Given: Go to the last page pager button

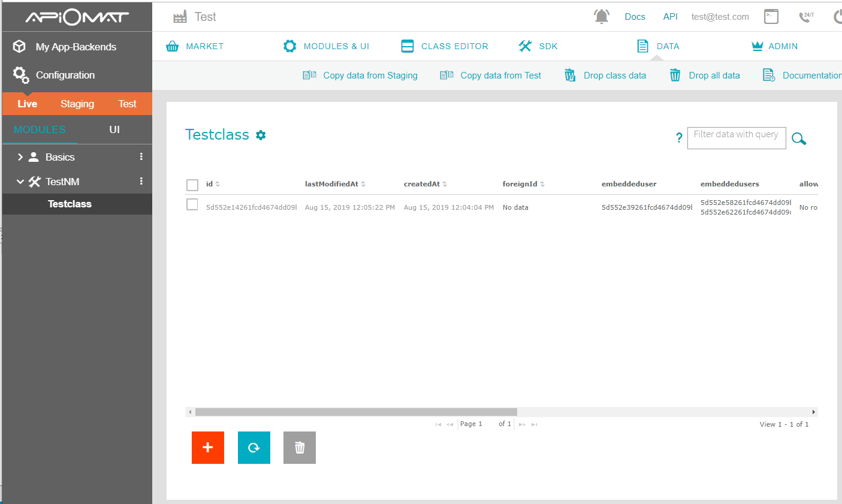Looking at the screenshot, I should click(534, 424).
